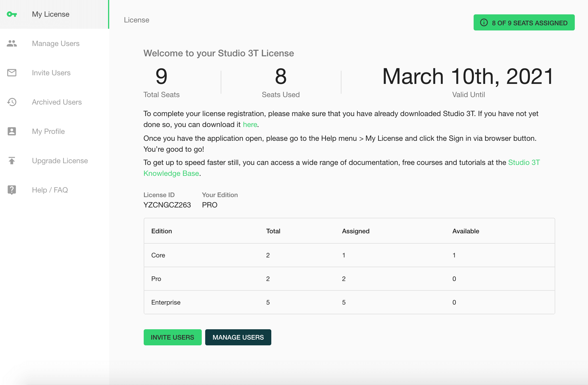Screen dimensions: 588x385
Task: Open Invite Users via the envelope icon
Action: (x=12, y=73)
